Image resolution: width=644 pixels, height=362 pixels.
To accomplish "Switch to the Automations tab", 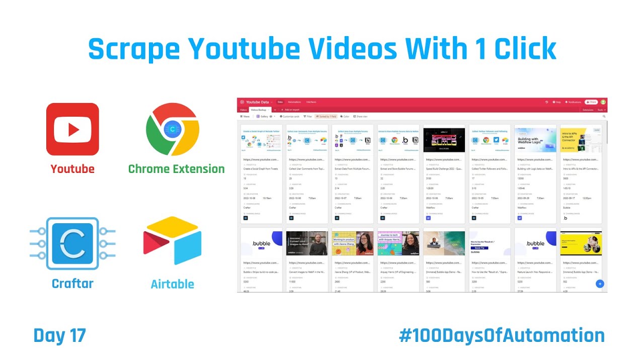I will point(294,102).
